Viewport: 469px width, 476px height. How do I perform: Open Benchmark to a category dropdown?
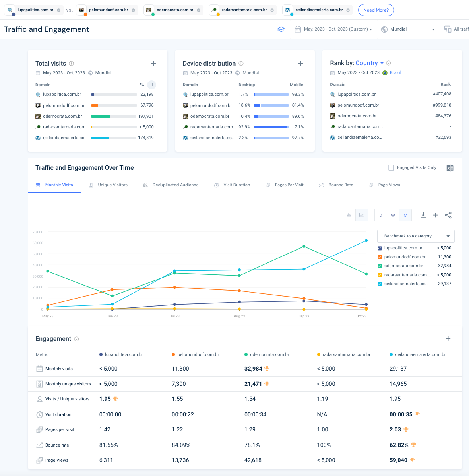[415, 236]
